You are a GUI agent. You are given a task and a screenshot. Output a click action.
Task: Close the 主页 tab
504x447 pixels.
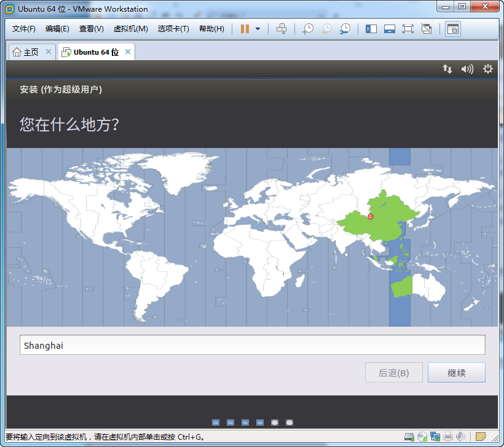49,52
